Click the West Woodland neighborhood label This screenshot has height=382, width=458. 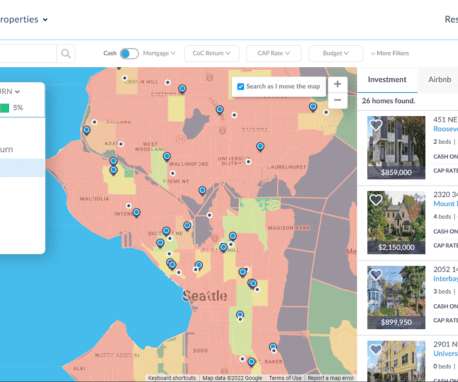150,146
